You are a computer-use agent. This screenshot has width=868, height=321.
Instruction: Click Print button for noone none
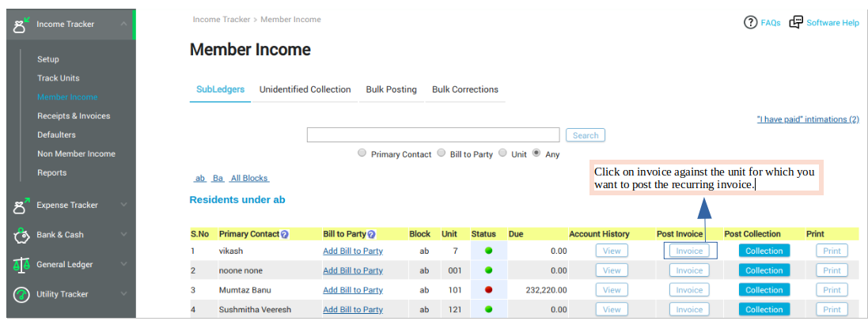click(x=832, y=270)
